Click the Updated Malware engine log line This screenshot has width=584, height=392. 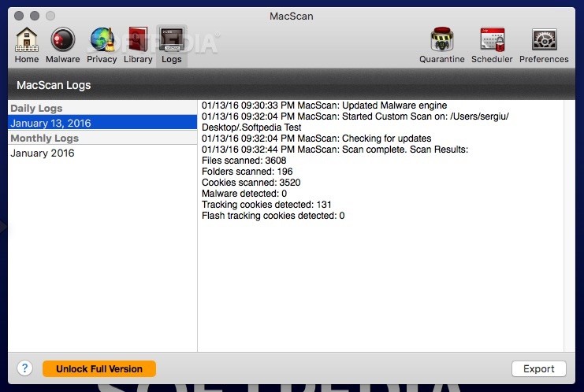(324, 105)
